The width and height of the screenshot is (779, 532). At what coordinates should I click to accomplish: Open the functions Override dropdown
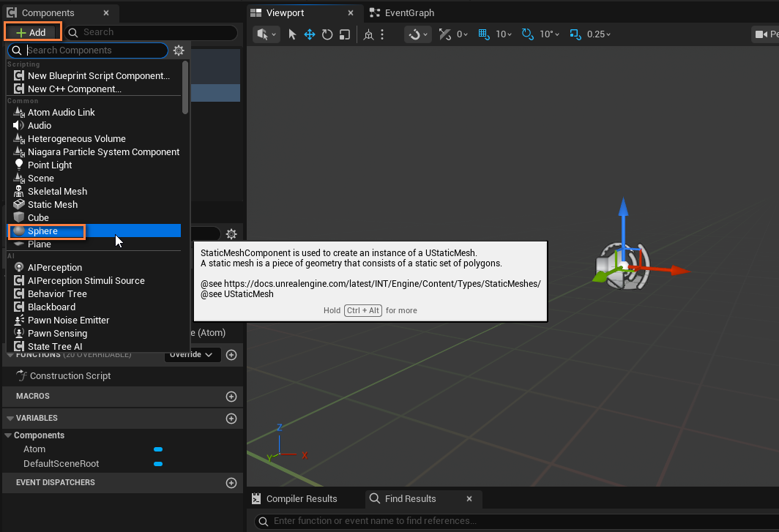(x=193, y=355)
